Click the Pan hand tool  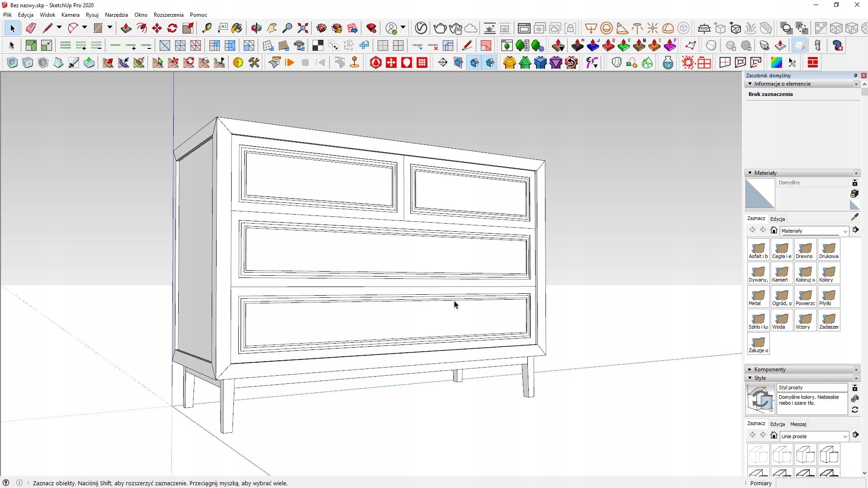pos(272,28)
